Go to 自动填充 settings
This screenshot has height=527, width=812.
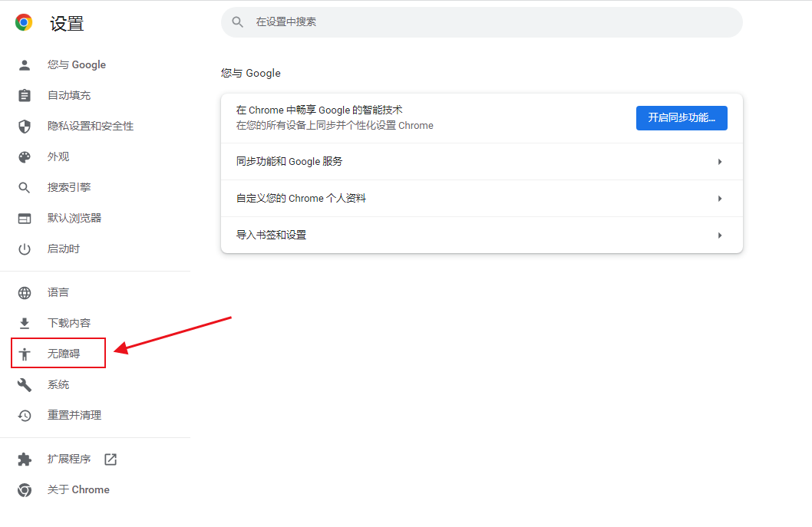coord(69,95)
